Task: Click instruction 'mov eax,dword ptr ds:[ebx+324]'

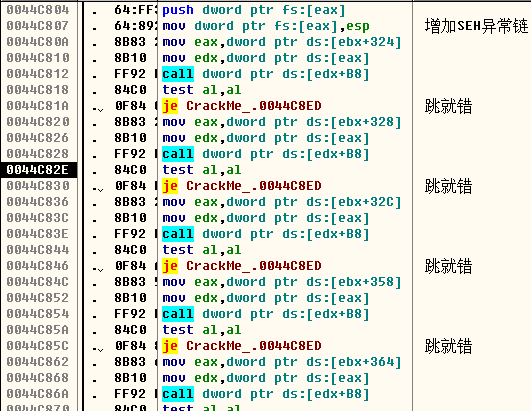Action: point(282,42)
